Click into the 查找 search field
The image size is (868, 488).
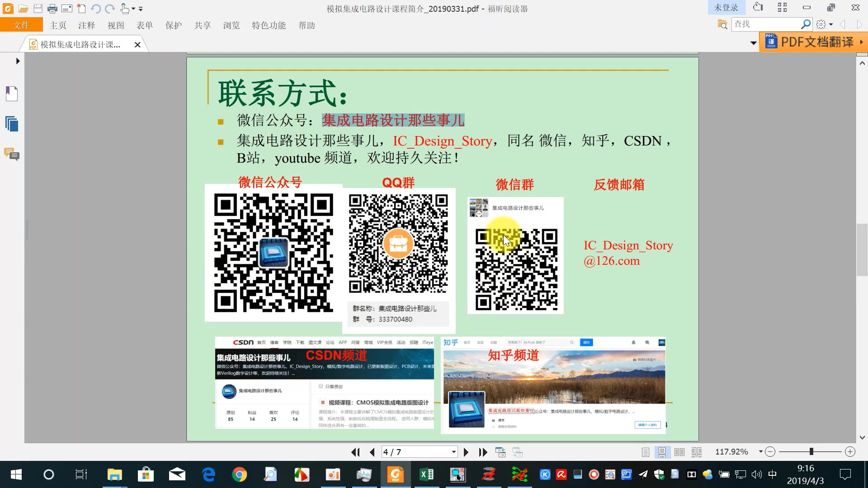pos(766,24)
